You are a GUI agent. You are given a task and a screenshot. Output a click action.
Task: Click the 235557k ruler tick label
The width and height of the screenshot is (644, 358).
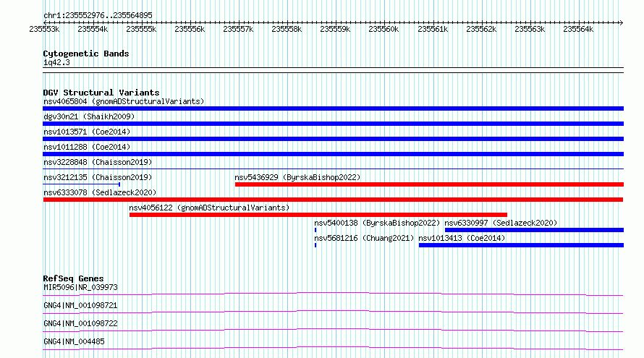click(x=238, y=29)
